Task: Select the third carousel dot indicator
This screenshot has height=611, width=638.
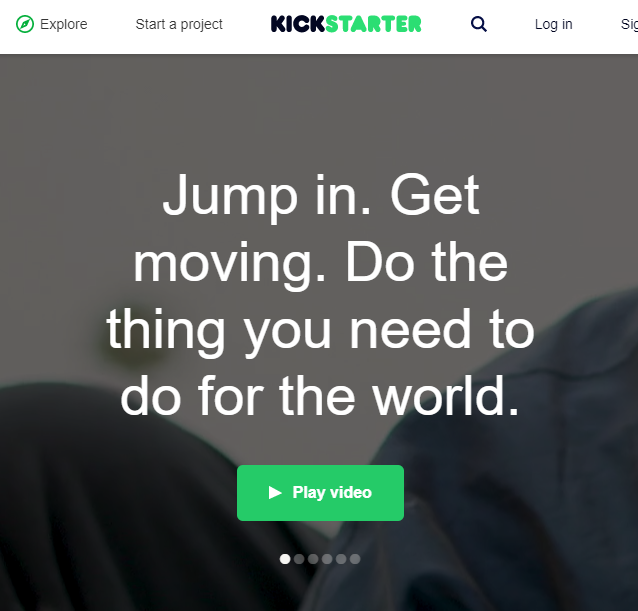Action: coord(313,559)
